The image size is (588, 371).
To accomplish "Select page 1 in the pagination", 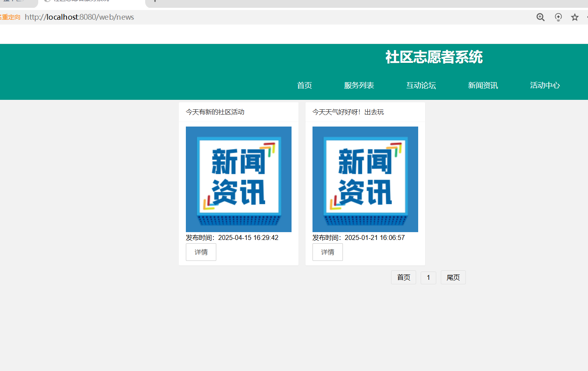I will 428,277.
